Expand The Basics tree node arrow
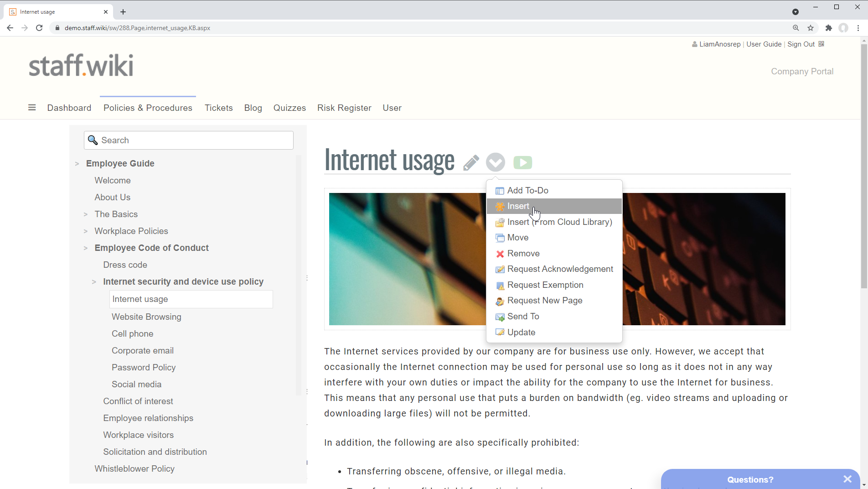Viewport: 868px width, 489px height. click(x=86, y=214)
